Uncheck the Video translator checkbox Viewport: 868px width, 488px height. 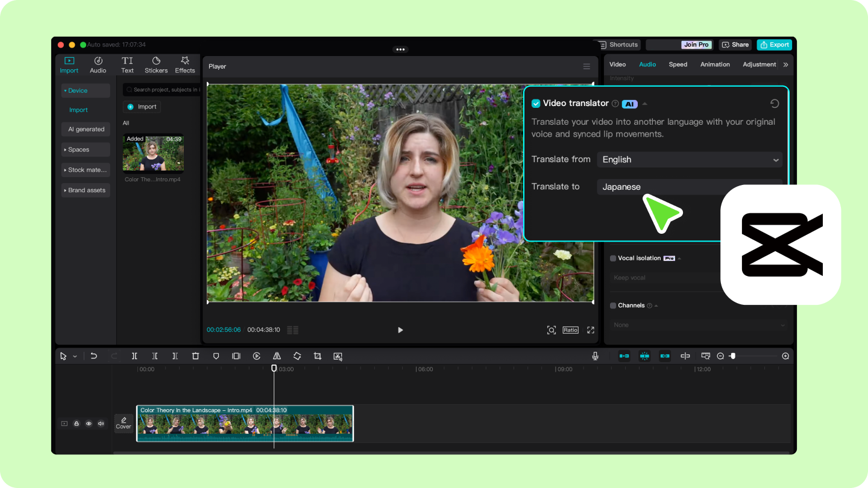coord(536,104)
